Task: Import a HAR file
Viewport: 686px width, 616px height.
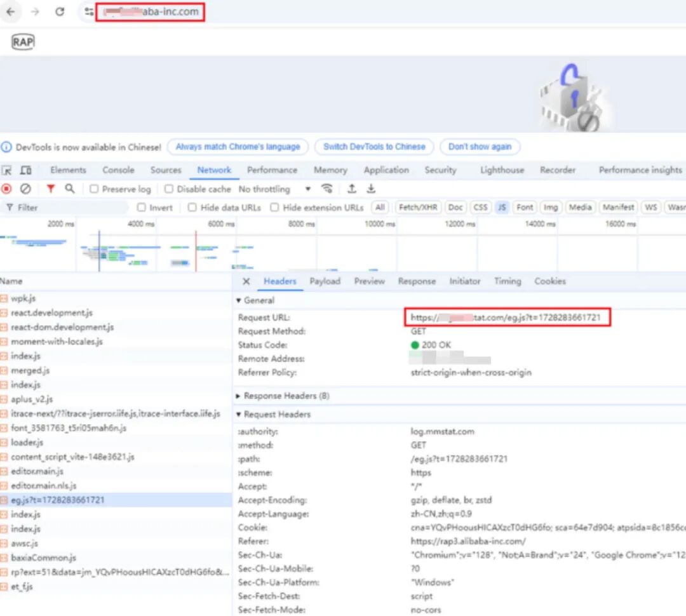Action: pyautogui.click(x=351, y=189)
